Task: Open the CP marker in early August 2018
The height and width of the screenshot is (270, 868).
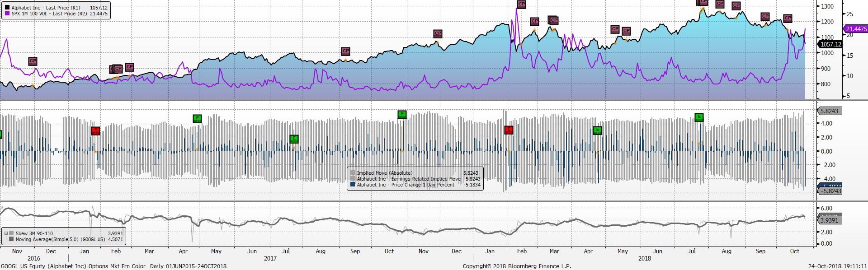Action: (x=720, y=4)
